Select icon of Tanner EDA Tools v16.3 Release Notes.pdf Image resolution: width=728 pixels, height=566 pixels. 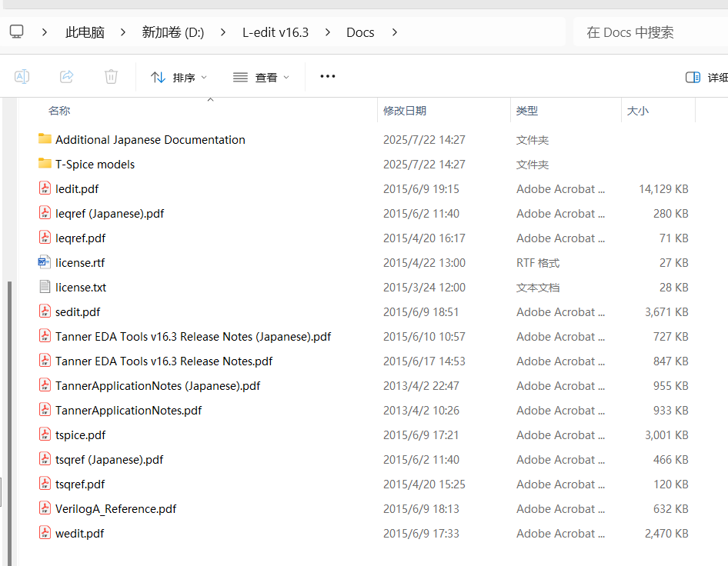coord(45,360)
